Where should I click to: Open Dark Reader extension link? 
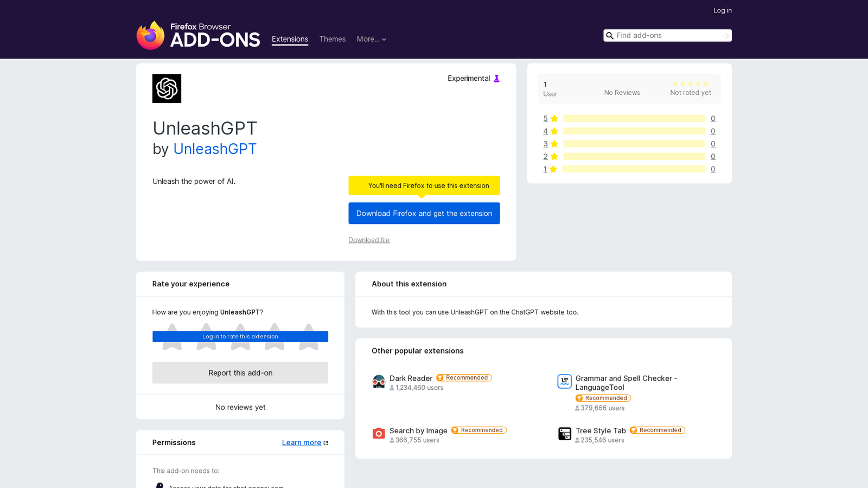tap(411, 378)
